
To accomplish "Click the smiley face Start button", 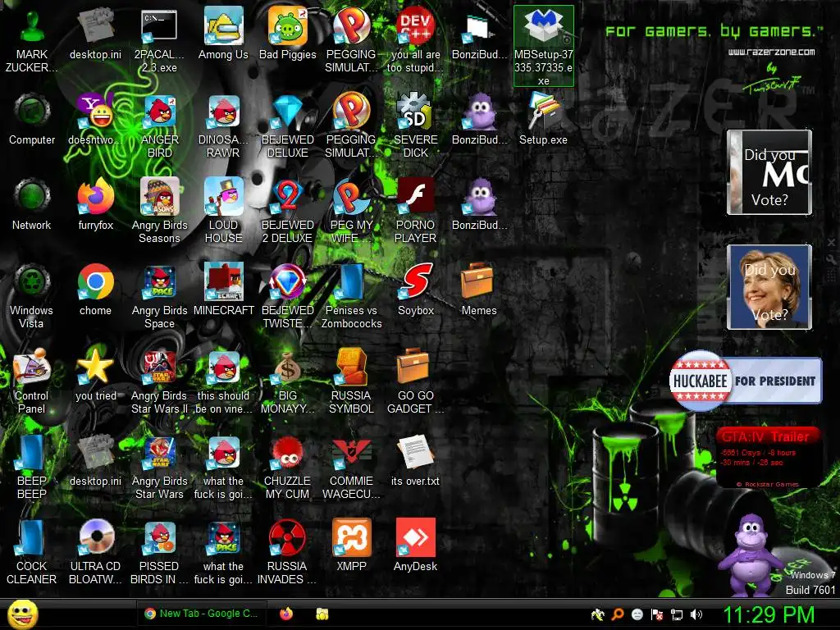I will pos(22,614).
